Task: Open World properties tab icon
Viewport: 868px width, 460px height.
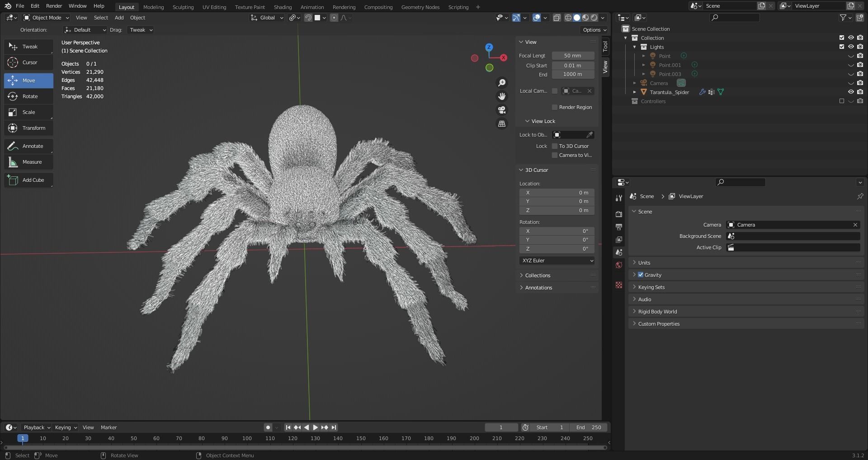Action: pyautogui.click(x=619, y=265)
